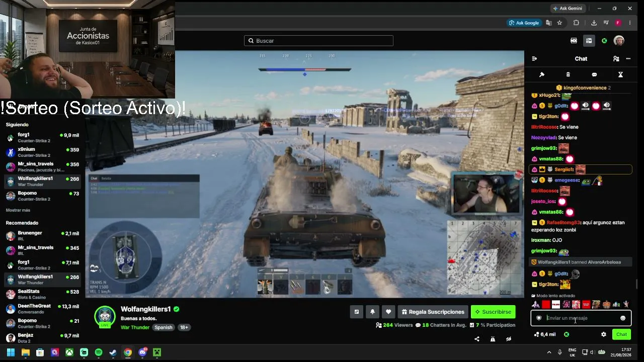Open the KICK drops icon in header
644x362 pixels.
[574, 41]
